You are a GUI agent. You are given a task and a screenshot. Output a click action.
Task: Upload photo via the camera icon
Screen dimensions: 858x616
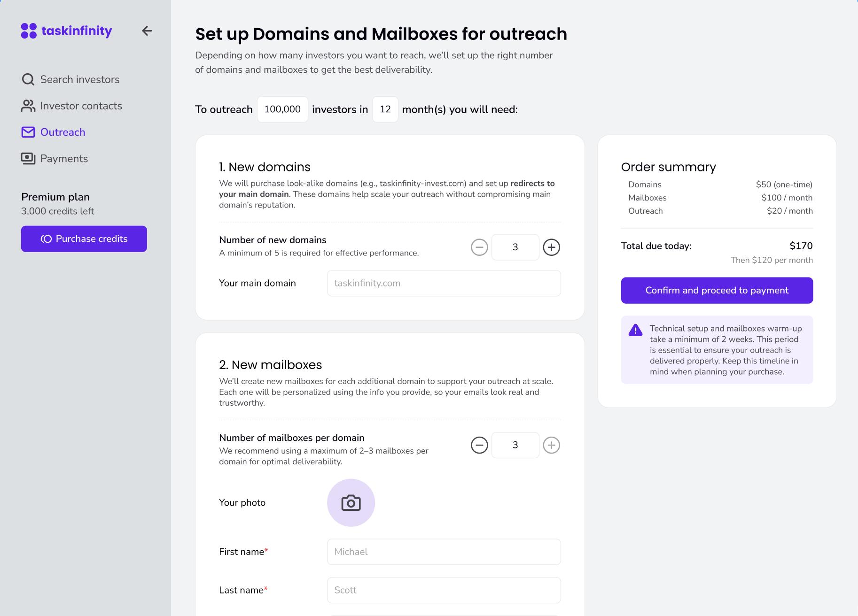tap(351, 503)
